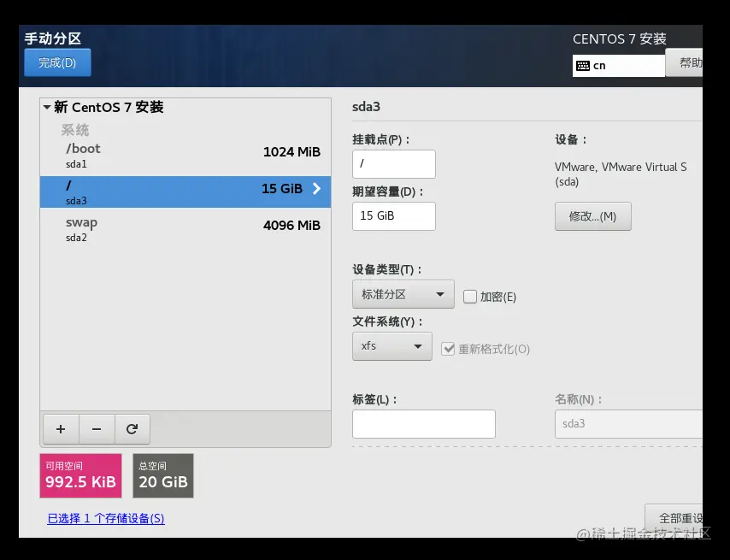The image size is (730, 560).
Task: Click the 系统 category label
Action: [75, 130]
